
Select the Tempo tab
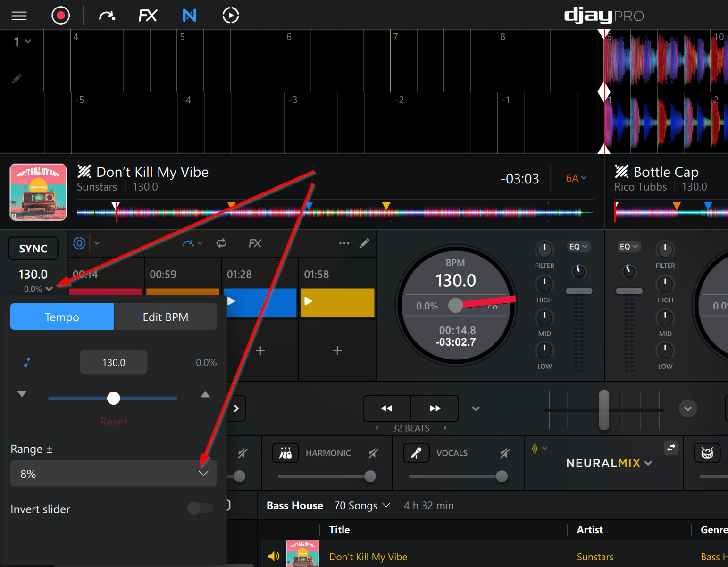[62, 317]
